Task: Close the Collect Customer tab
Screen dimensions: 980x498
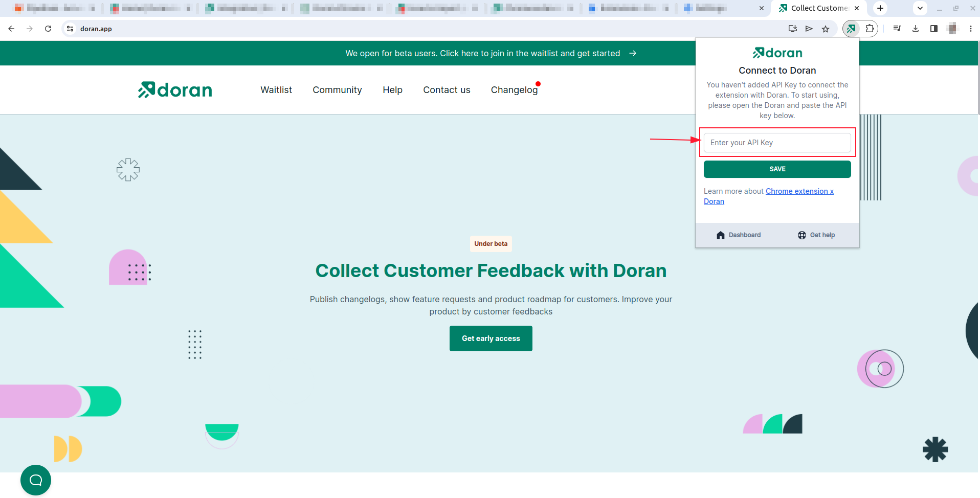Action: tap(857, 8)
